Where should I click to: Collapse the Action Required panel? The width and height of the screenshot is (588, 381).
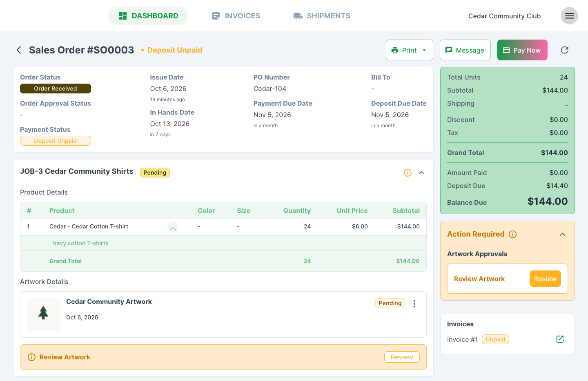(x=562, y=235)
